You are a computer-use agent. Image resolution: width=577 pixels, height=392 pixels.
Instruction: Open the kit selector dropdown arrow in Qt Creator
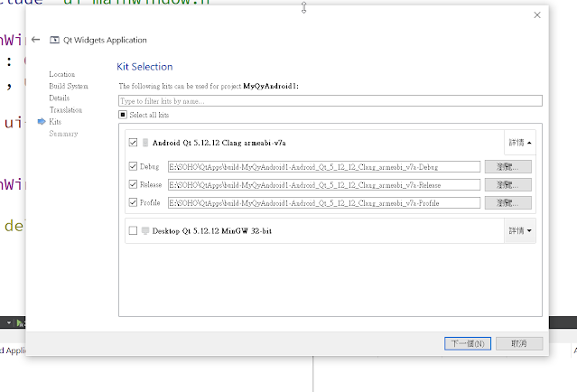tap(9, 322)
